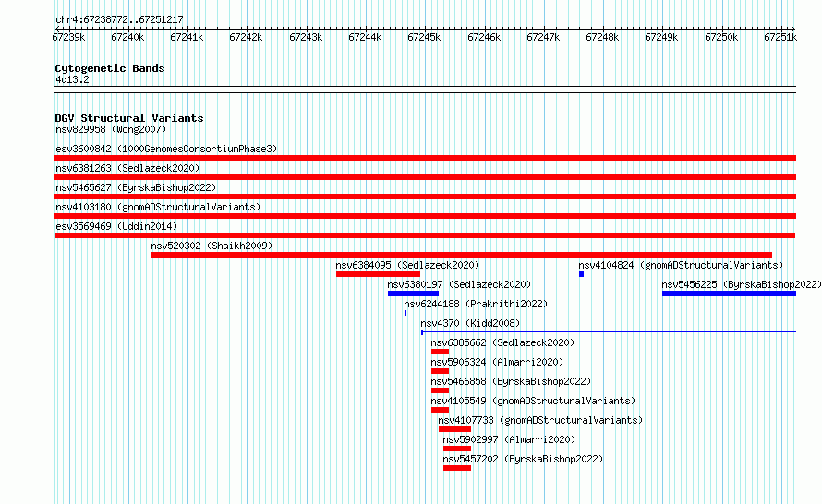Viewport: 822px width, 504px height.
Task: Click the nsv6385662 red variant bar
Action: click(440, 352)
